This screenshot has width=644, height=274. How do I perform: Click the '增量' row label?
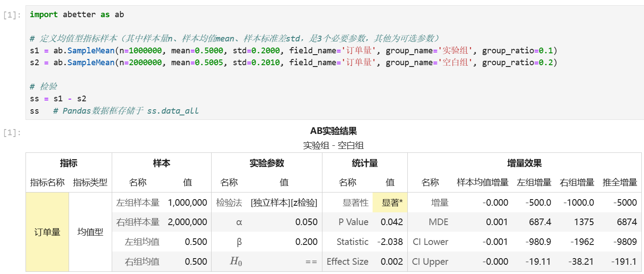[439, 203]
